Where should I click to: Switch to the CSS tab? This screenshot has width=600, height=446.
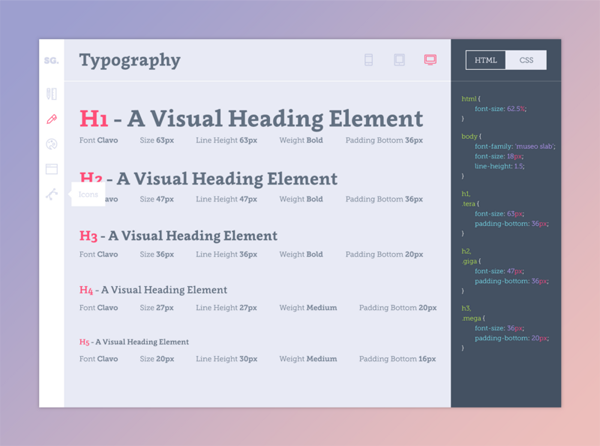526,60
